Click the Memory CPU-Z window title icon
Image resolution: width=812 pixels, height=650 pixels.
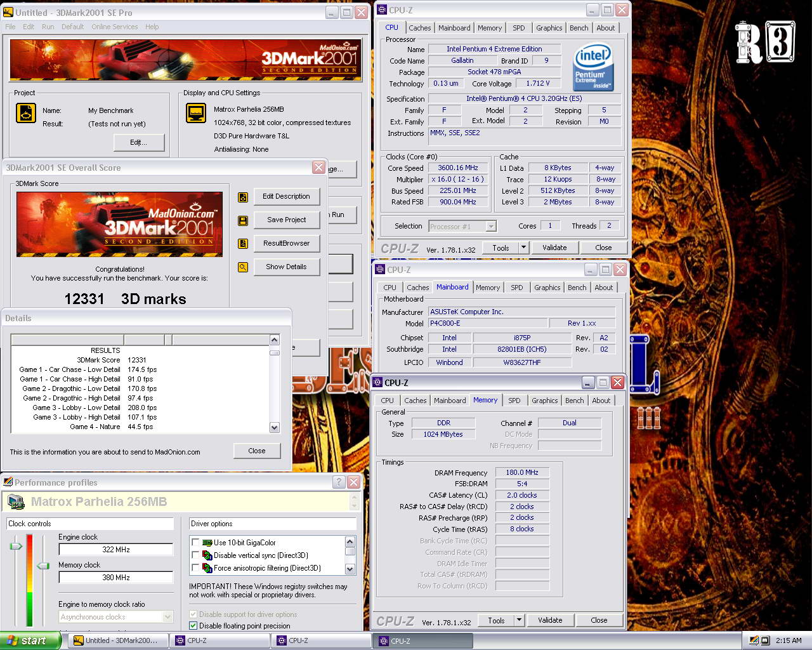[x=377, y=383]
